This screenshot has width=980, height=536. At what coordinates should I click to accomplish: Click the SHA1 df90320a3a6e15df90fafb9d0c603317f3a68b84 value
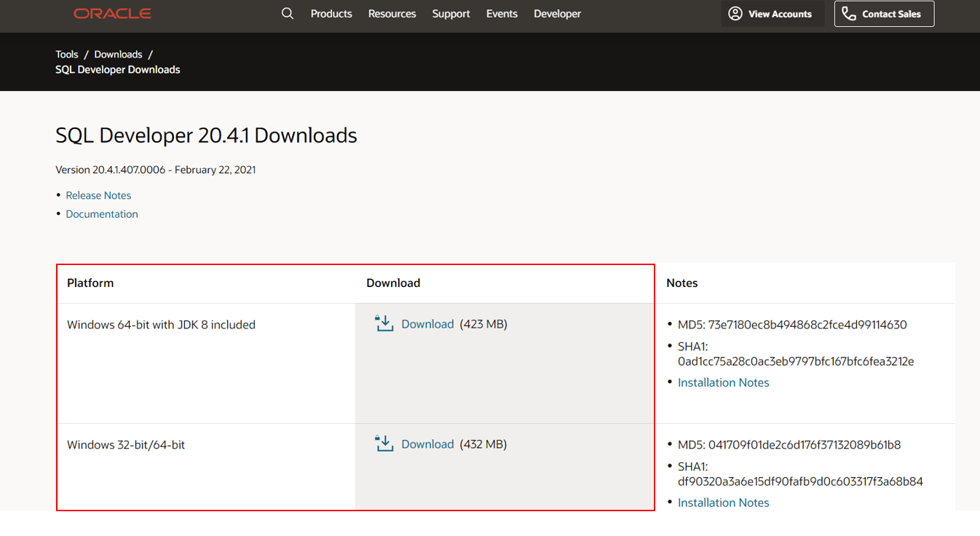[x=800, y=481]
